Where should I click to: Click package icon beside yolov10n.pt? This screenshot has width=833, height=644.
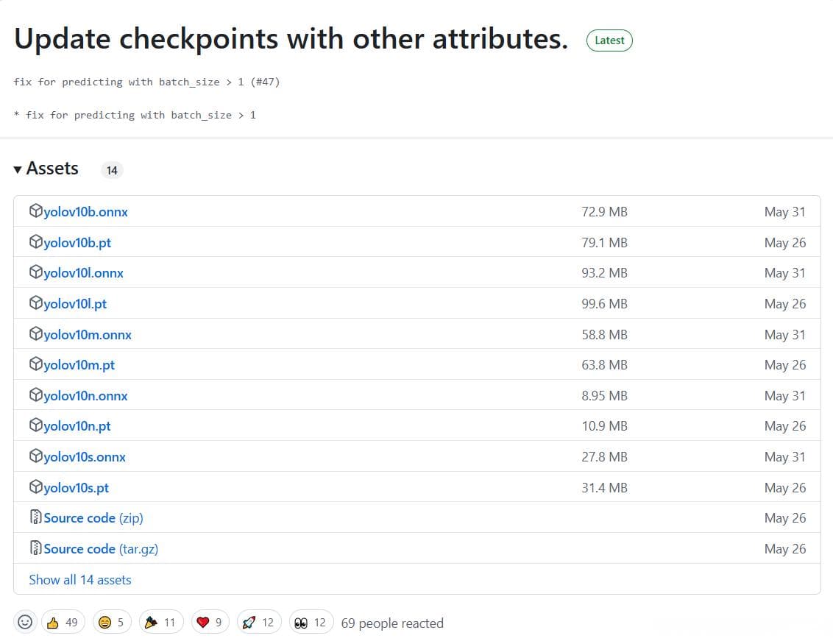(35, 425)
